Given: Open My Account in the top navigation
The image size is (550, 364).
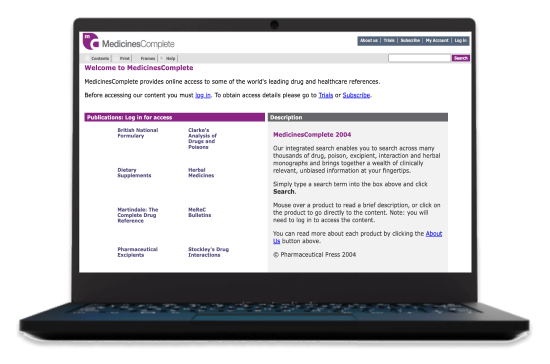Looking at the screenshot, I should [x=437, y=41].
